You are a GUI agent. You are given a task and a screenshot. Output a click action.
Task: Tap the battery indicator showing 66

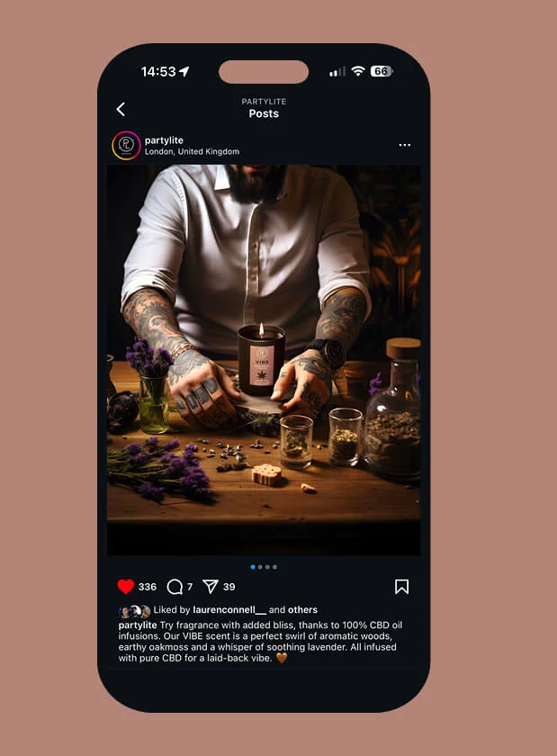coord(382,71)
